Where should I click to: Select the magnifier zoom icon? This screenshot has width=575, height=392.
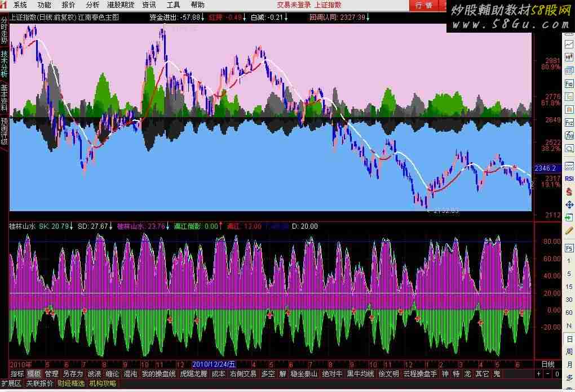click(x=569, y=148)
